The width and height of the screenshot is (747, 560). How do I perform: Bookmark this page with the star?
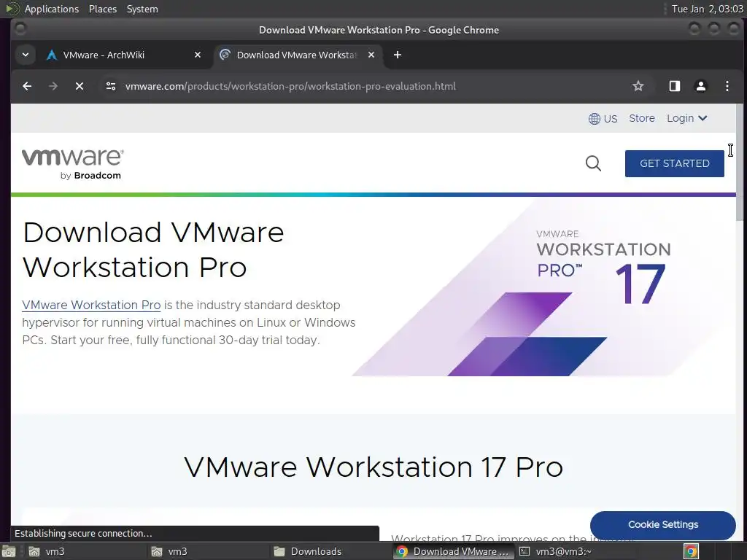[x=638, y=86]
